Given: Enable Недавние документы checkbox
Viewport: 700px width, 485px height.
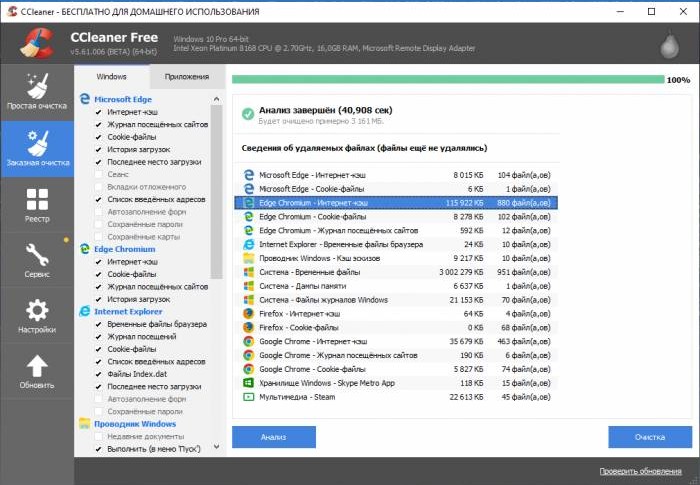Looking at the screenshot, I should tap(99, 436).
